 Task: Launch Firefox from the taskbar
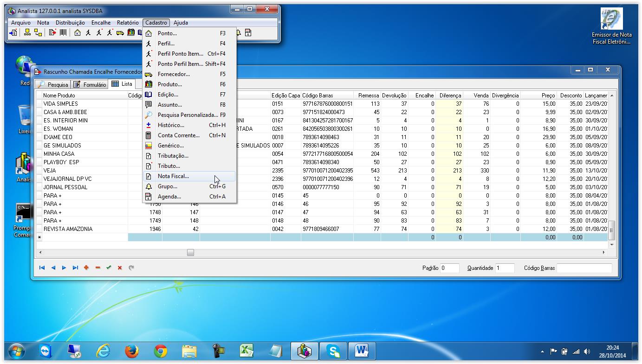[132, 351]
